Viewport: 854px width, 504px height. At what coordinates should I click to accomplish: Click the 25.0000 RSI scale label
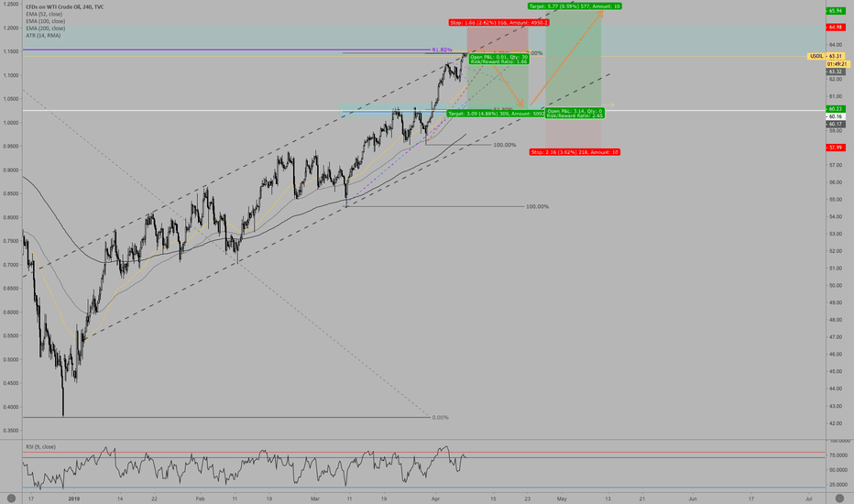pos(839,485)
